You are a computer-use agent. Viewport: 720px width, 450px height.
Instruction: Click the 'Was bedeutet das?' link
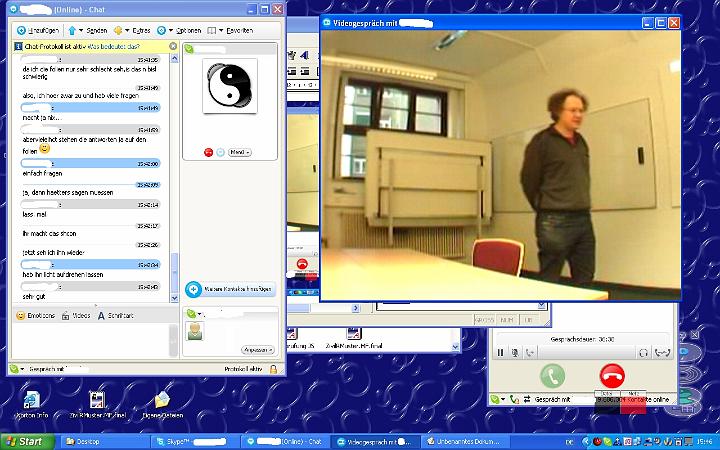pos(113,46)
